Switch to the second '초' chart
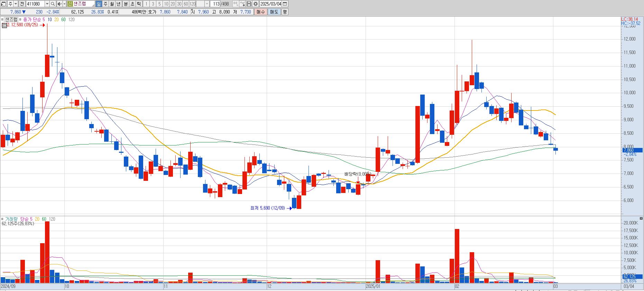 [x=132, y=4]
